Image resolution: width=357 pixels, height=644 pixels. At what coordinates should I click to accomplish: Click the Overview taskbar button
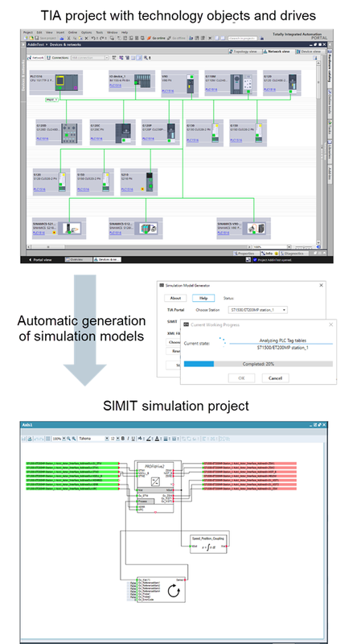[x=78, y=259]
